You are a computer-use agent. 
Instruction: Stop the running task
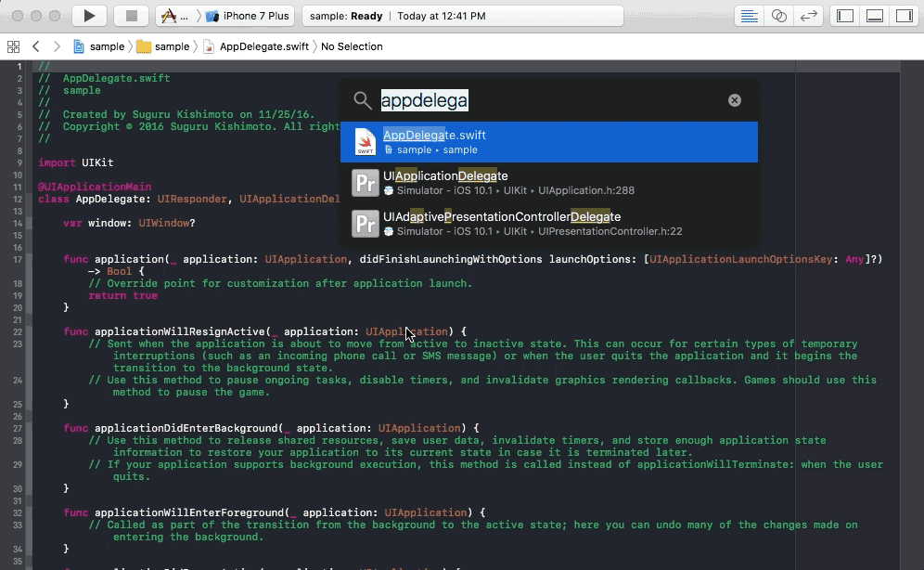[x=131, y=16]
